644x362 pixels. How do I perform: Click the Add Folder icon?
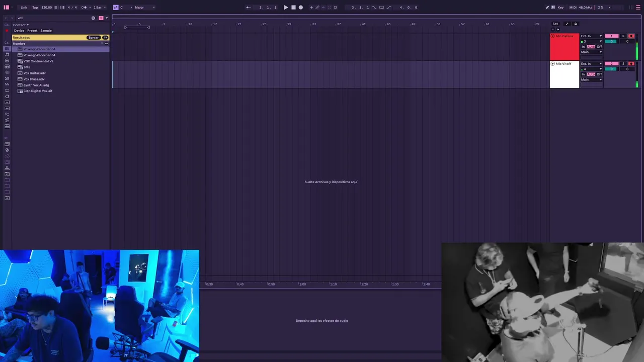(7, 198)
